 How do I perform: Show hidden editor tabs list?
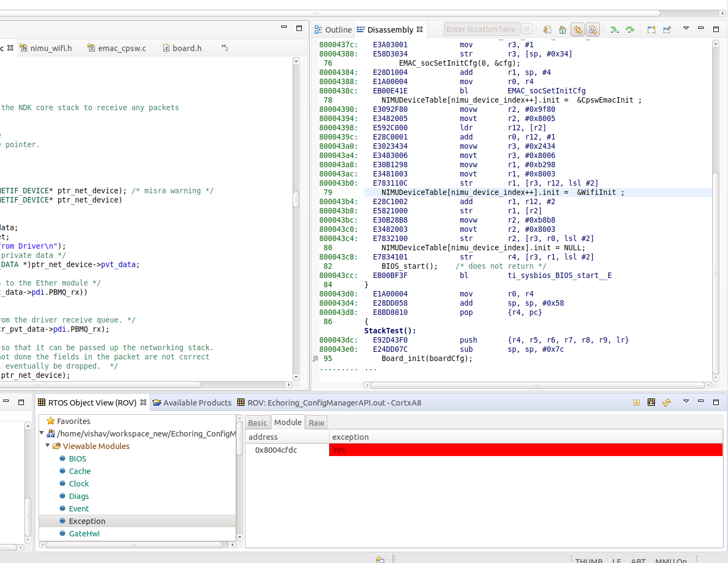[224, 48]
